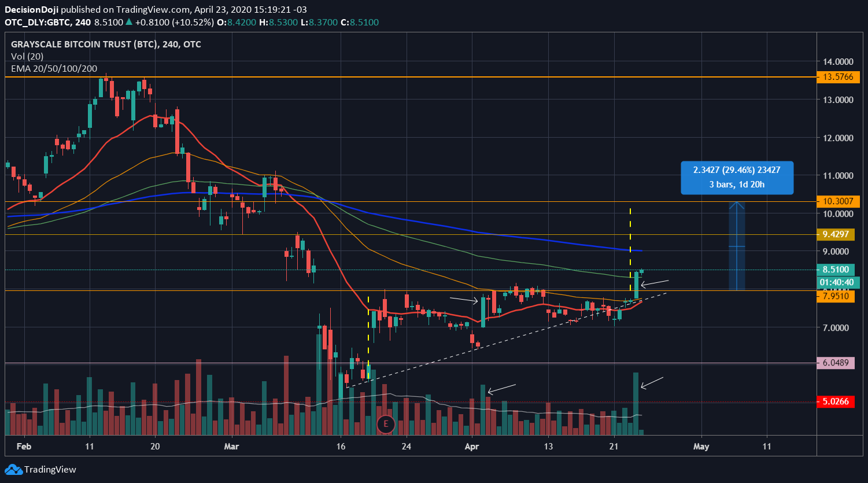Click the blue arrow of the price range measurement

coord(736,246)
